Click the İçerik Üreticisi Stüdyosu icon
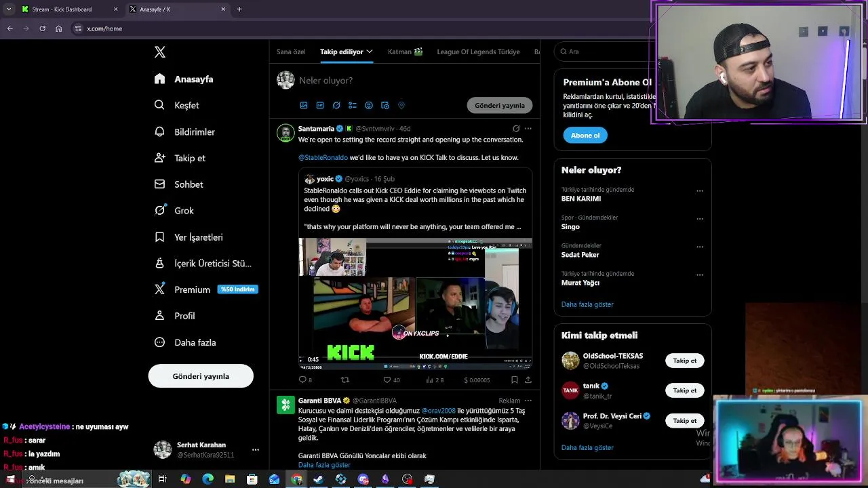The height and width of the screenshot is (488, 868). coord(160,263)
